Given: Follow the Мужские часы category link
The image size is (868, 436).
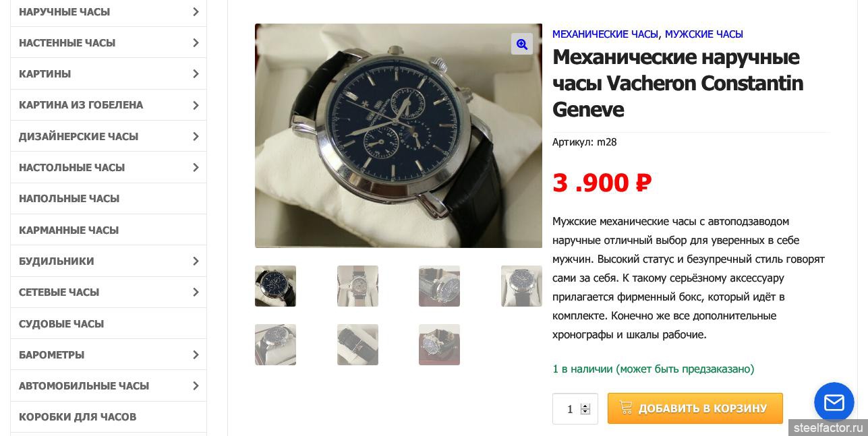Looking at the screenshot, I should pos(704,34).
